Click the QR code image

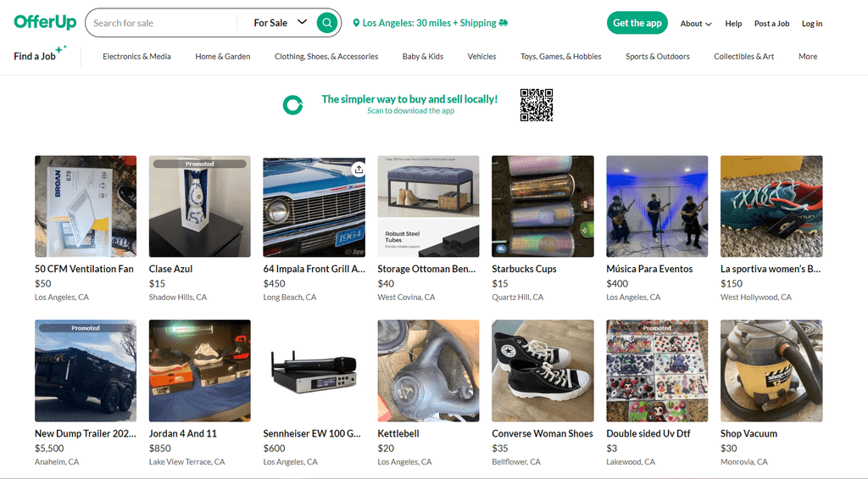point(537,104)
